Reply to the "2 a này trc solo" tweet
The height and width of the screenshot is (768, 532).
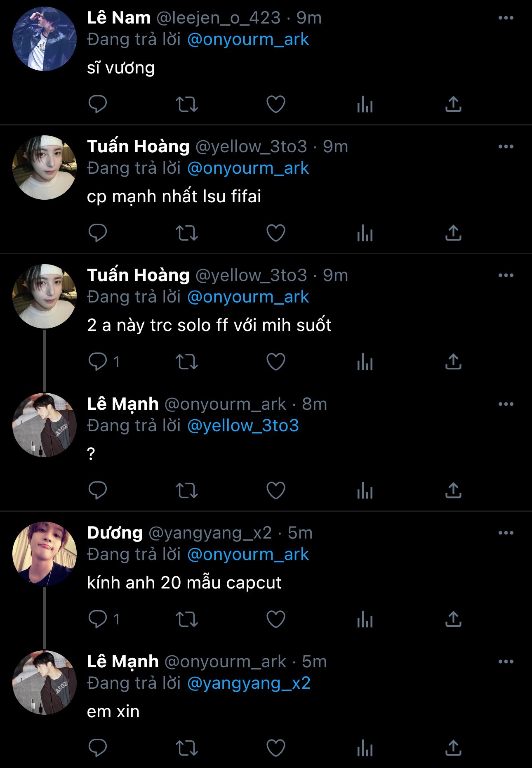pos(98,362)
